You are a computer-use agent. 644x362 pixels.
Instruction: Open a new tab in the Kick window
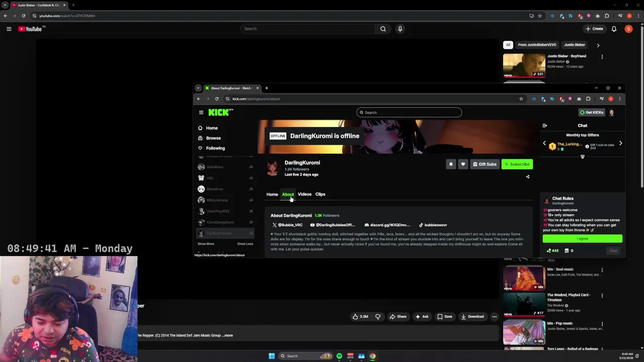pos(267,88)
